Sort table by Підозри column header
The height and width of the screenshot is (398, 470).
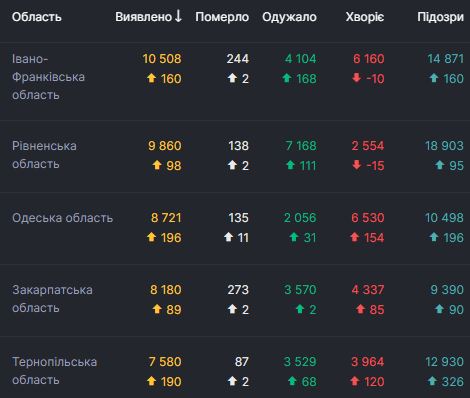(x=440, y=17)
